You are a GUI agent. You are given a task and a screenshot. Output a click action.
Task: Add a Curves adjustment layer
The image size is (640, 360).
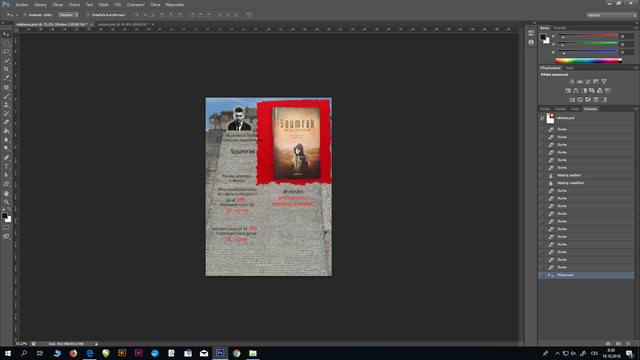pos(588,82)
